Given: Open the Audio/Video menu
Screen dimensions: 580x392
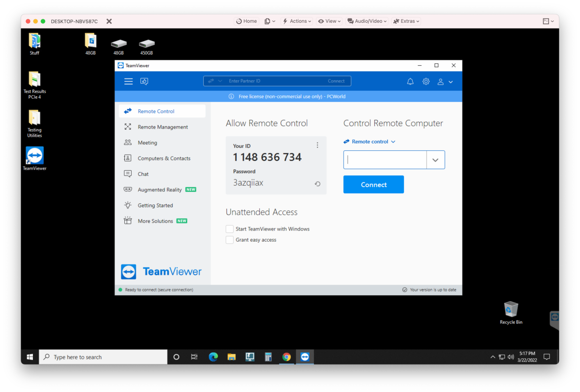Looking at the screenshot, I should click(367, 21).
